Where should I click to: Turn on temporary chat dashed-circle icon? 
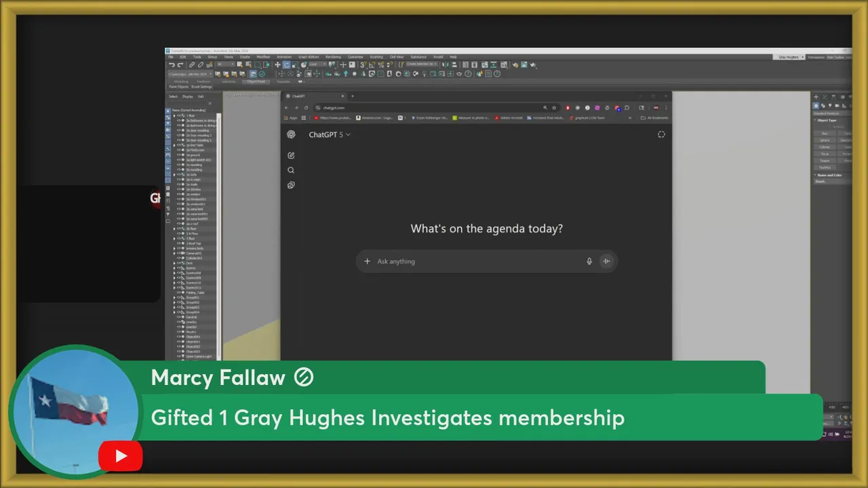[661, 134]
